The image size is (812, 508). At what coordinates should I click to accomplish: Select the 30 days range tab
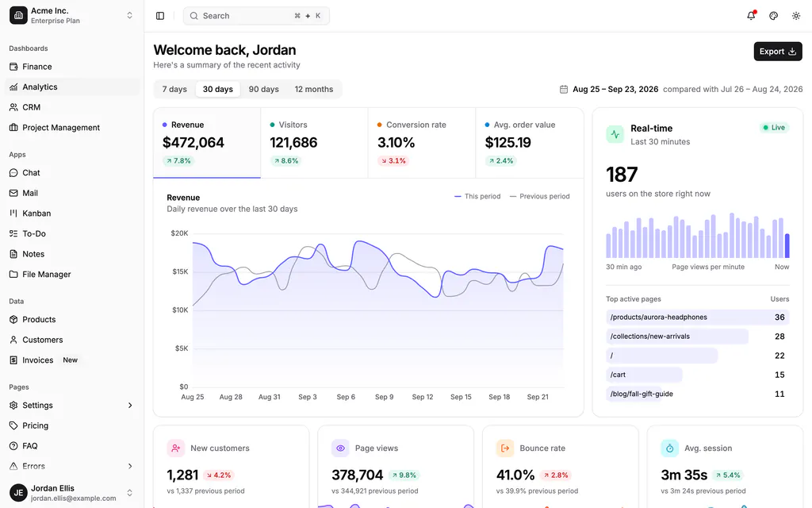217,89
